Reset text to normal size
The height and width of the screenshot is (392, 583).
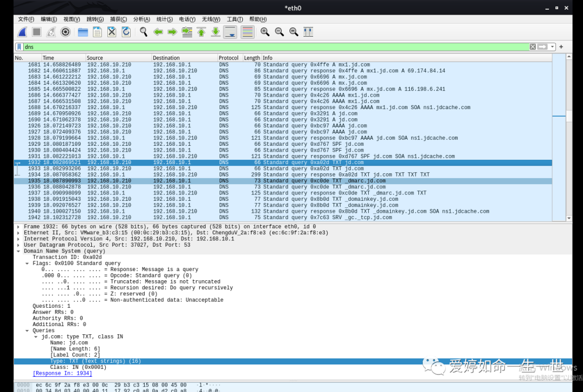tap(294, 32)
